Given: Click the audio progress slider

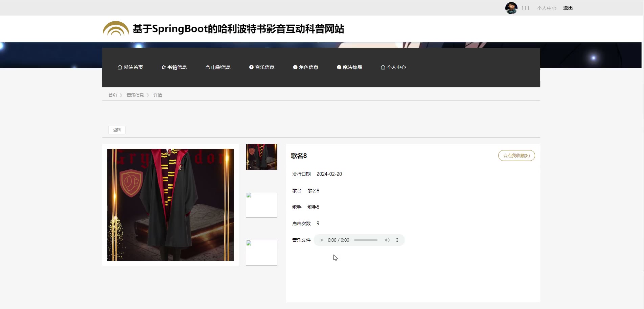Looking at the screenshot, I should [x=366, y=240].
